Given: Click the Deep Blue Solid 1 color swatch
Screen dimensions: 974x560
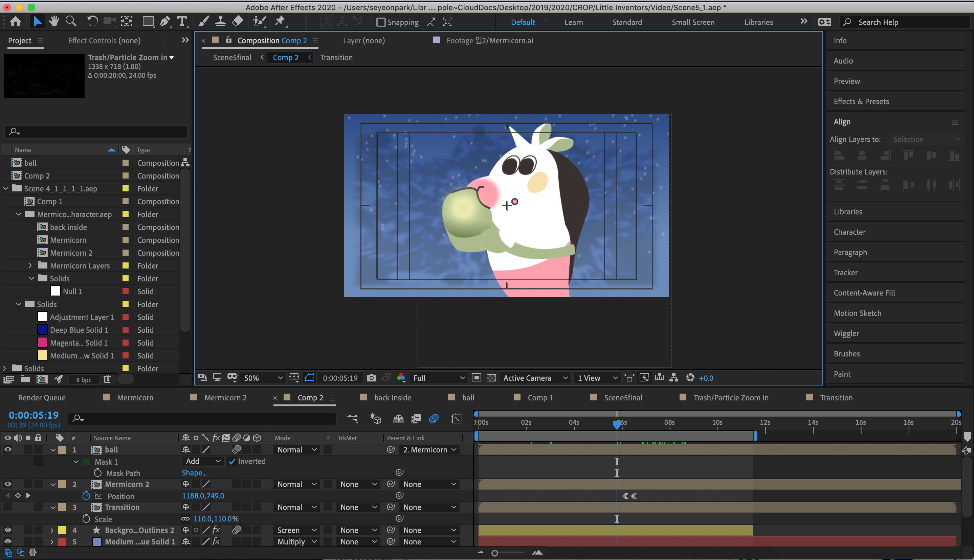Looking at the screenshot, I should point(43,330).
